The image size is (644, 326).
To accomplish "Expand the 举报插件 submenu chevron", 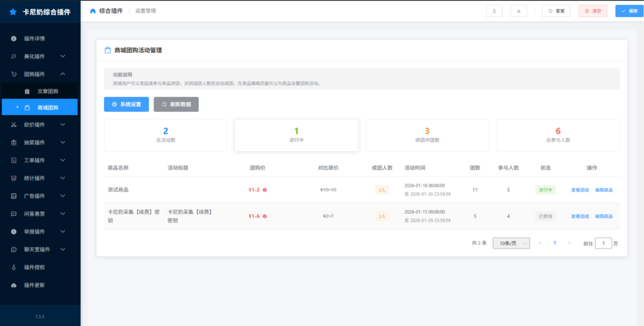I will (x=63, y=232).
